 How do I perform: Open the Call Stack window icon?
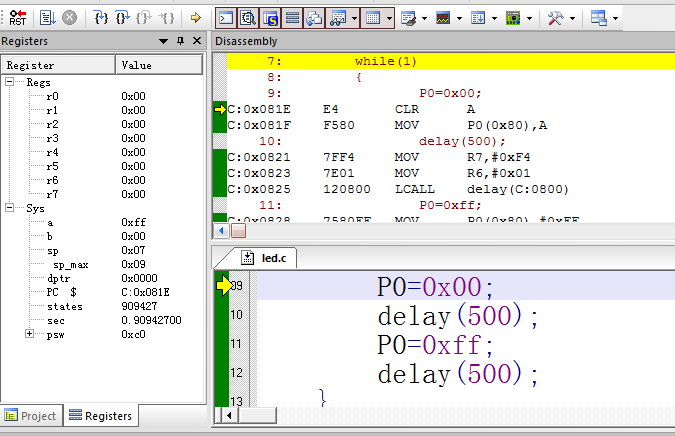point(314,17)
